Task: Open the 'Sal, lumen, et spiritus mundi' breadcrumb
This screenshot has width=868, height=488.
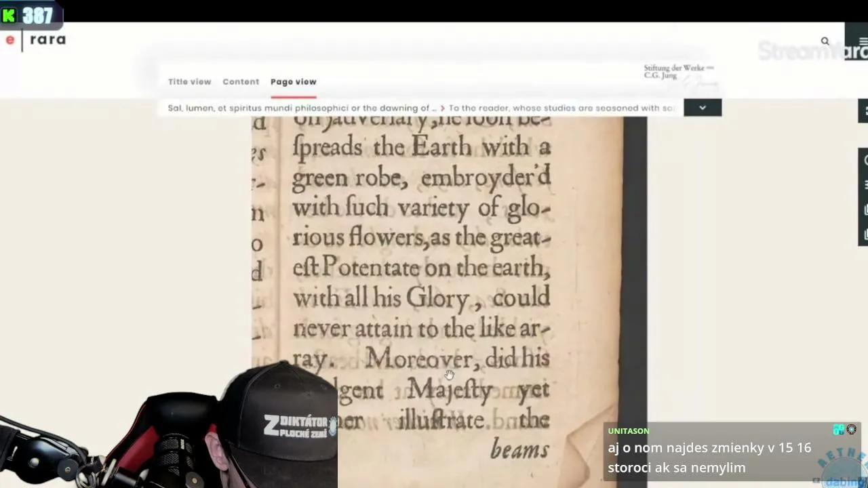Action: tap(302, 108)
